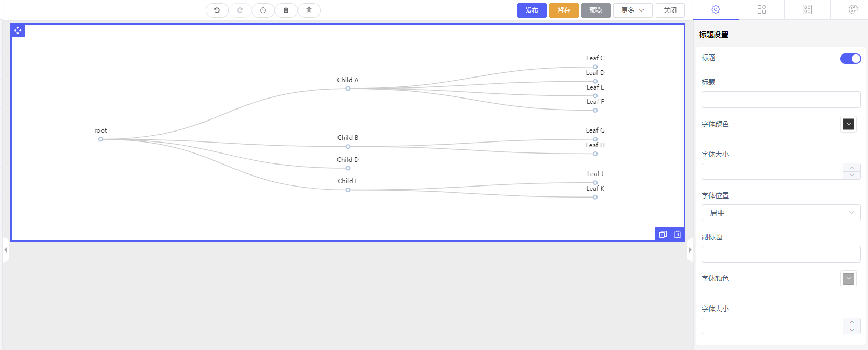Click the Child A node in tree
Viewport: 868px width, 350px height.
[x=348, y=89]
